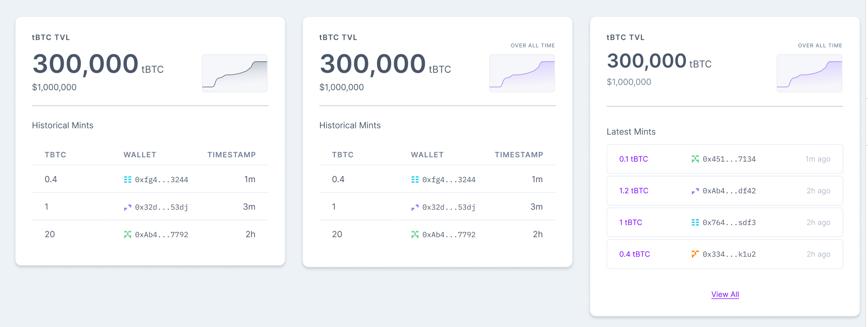Click the blue identicon next to 0xfg4...3244 in middle card
This screenshot has height=327, width=868.
pyautogui.click(x=414, y=179)
